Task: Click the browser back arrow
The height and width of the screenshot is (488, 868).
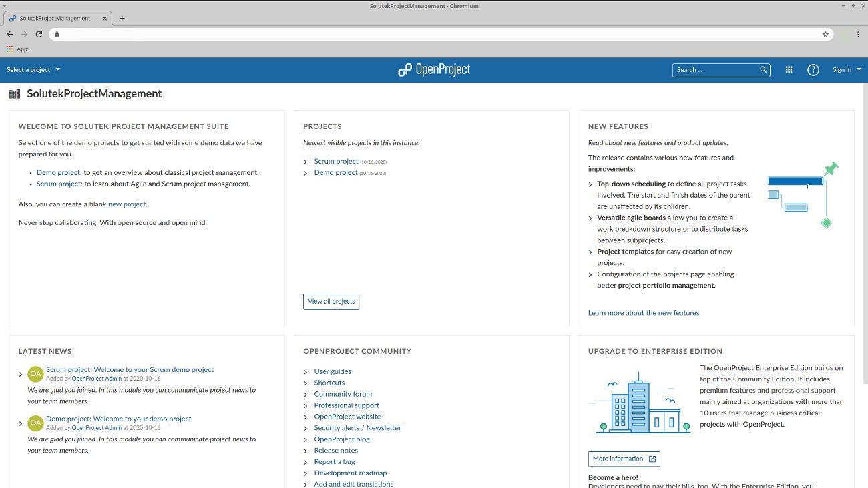Action: (x=10, y=34)
